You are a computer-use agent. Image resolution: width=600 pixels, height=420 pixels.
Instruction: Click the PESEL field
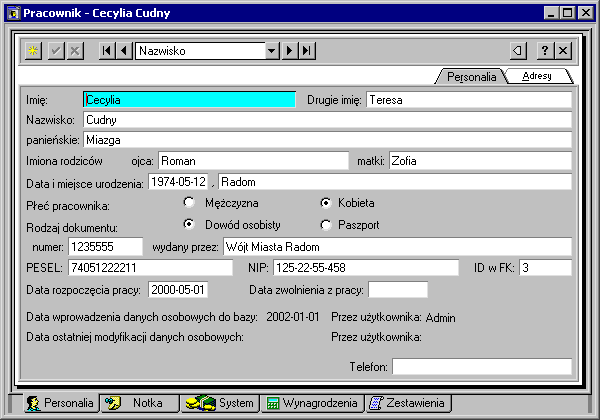click(150, 267)
